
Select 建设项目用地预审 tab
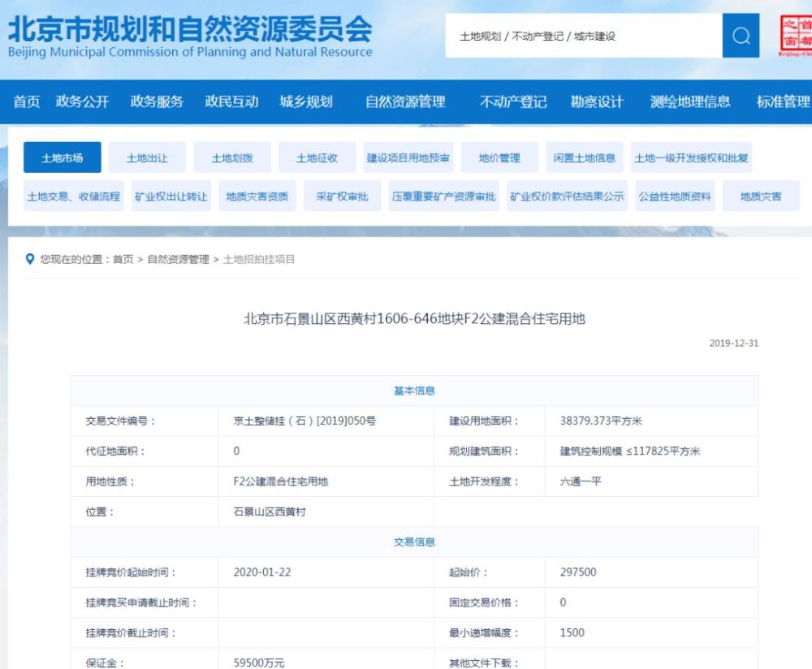pyautogui.click(x=408, y=158)
